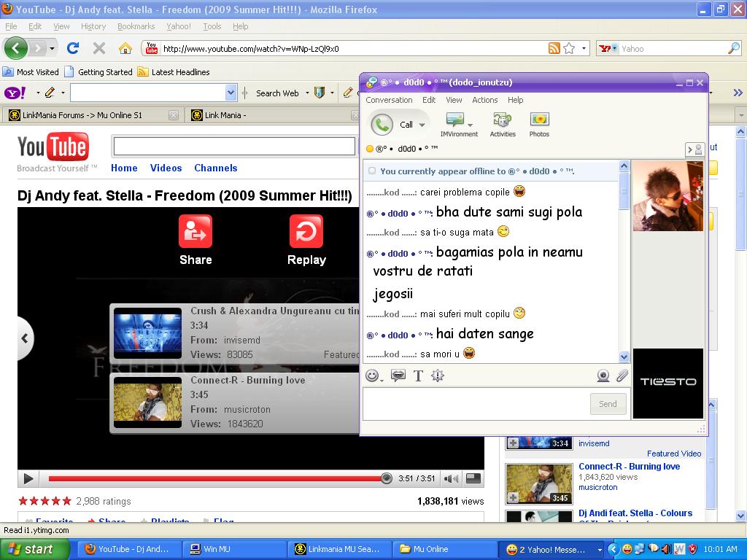Click the search magnifier in Yahoo search box
The image size is (747, 560).
pos(734,48)
